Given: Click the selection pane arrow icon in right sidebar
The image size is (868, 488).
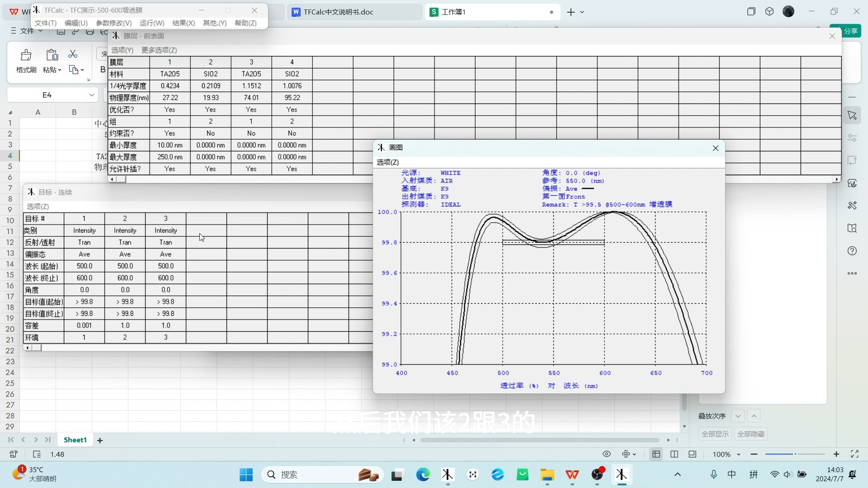Looking at the screenshot, I should tap(852, 116).
